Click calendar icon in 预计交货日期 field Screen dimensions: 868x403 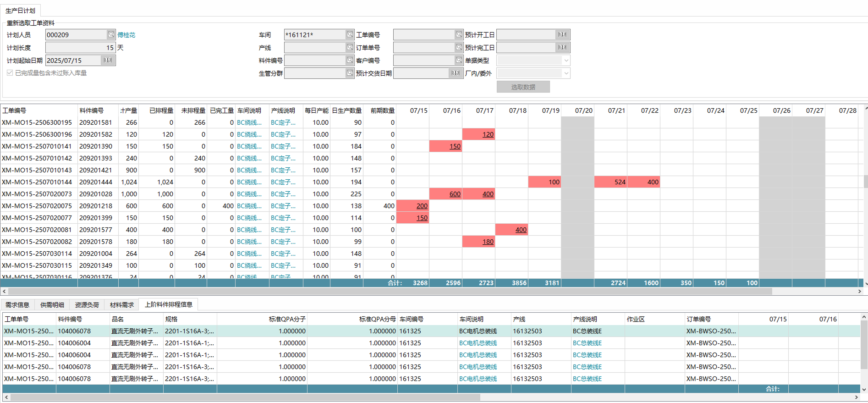pos(455,73)
